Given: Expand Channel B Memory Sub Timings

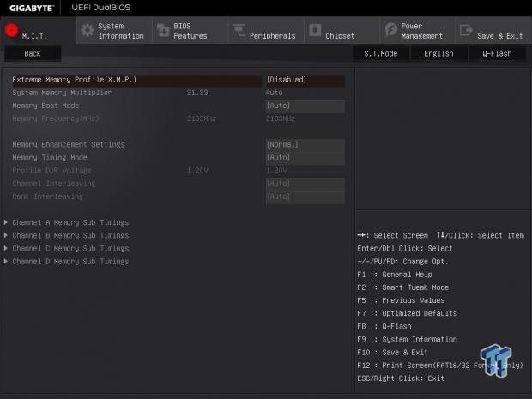Looking at the screenshot, I should tap(70, 235).
